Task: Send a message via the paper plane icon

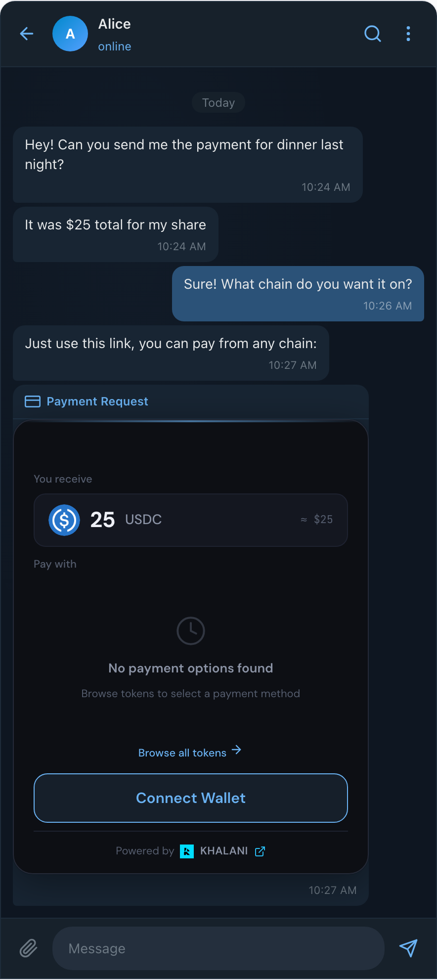Action: pos(408,948)
